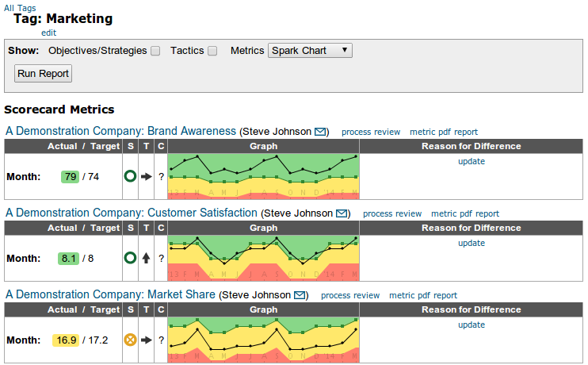Click the Brand Awareness rightward trend arrow

pos(146,176)
